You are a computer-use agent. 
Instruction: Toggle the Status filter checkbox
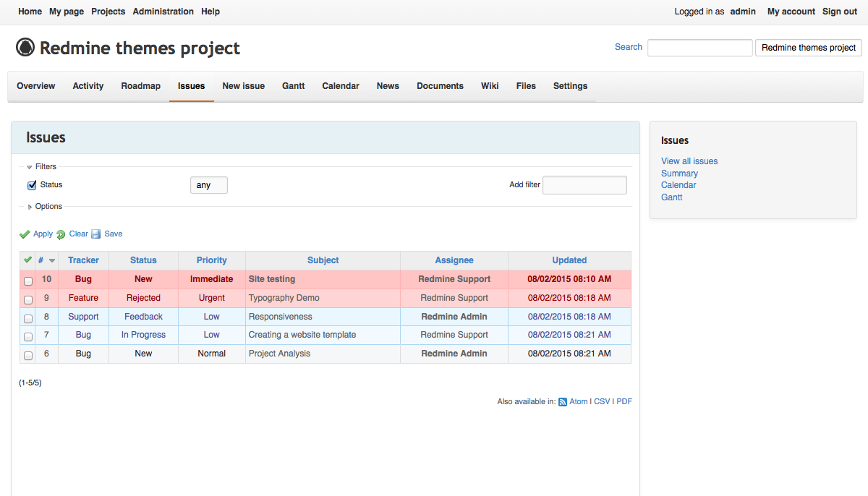[x=32, y=185]
